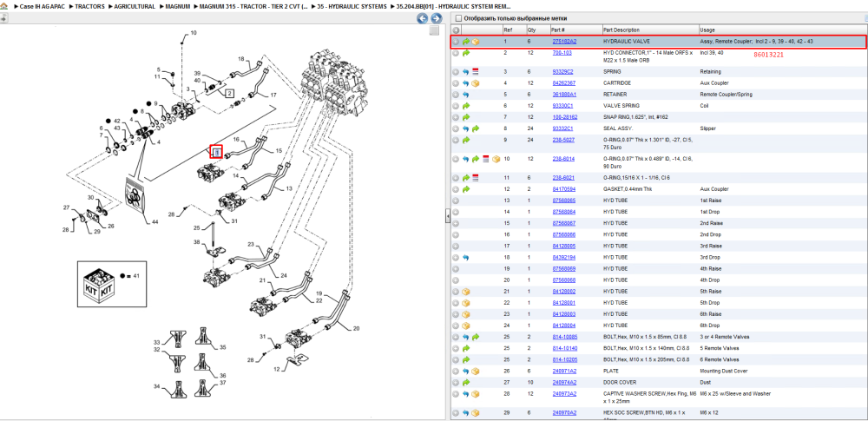868x421 pixels.
Task: Click box icon in CARTRIDGE row
Action: pos(476,83)
